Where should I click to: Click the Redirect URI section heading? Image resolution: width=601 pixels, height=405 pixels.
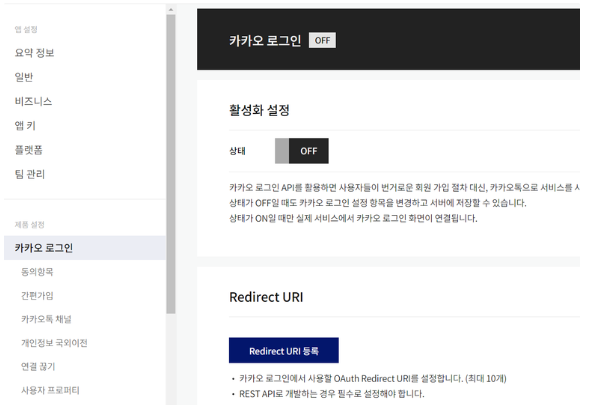[x=266, y=297]
